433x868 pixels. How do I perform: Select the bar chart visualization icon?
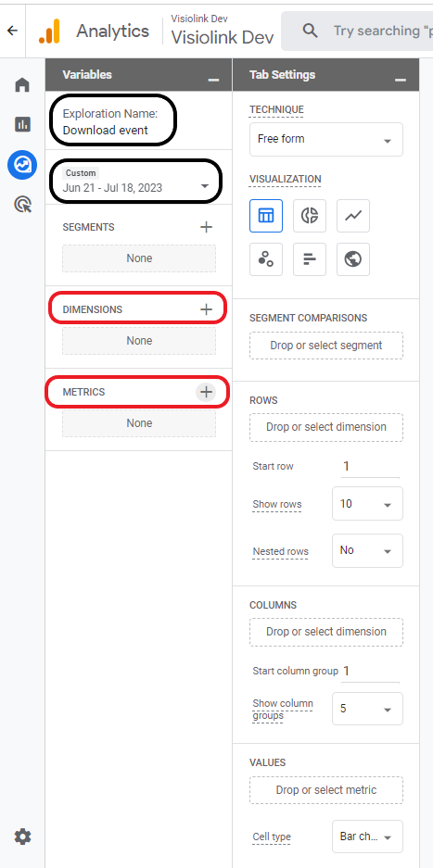coord(310,259)
